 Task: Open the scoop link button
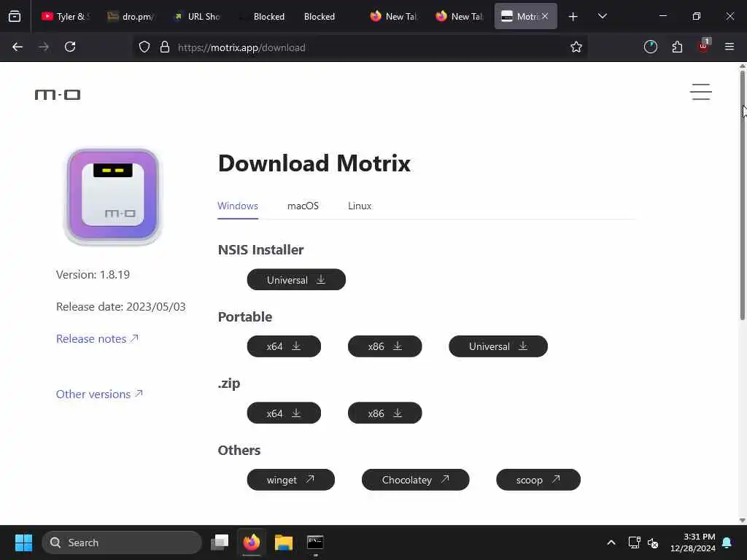pyautogui.click(x=538, y=480)
